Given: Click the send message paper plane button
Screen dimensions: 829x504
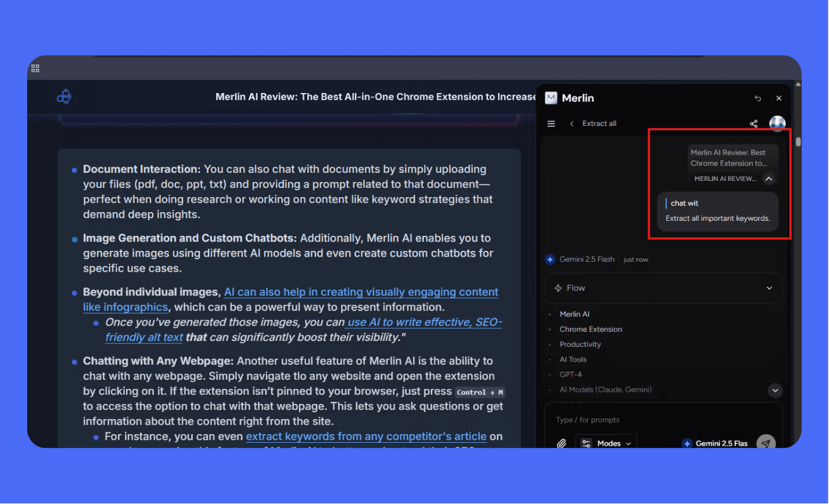Looking at the screenshot, I should tap(766, 443).
